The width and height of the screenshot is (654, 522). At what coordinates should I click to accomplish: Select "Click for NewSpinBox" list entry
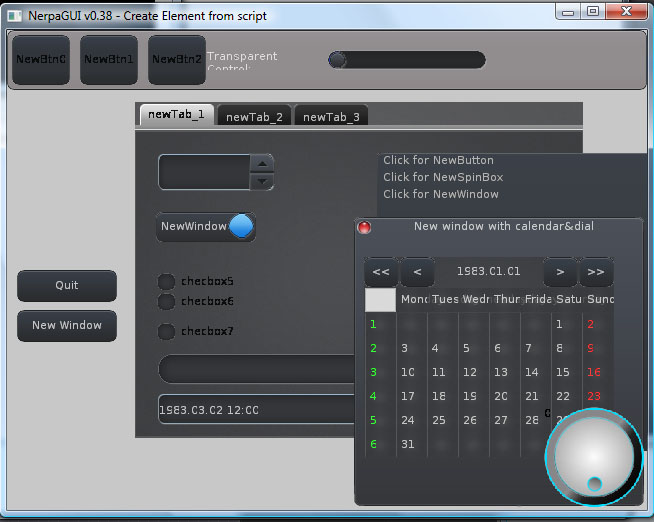click(x=441, y=177)
